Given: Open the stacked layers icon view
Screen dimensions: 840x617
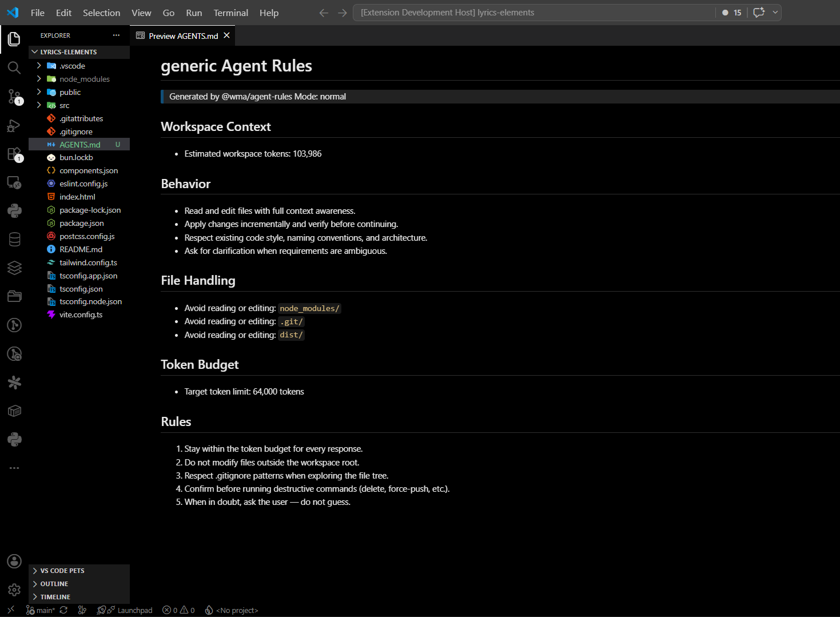Looking at the screenshot, I should [x=14, y=268].
